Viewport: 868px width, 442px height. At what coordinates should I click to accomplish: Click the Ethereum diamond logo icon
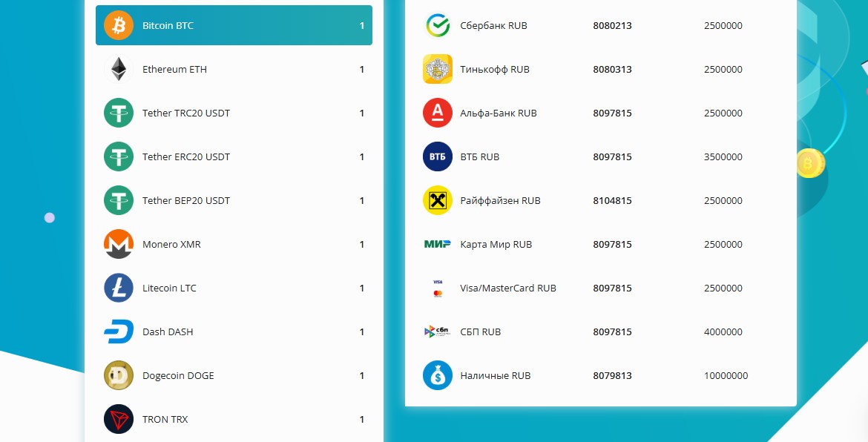tap(119, 69)
